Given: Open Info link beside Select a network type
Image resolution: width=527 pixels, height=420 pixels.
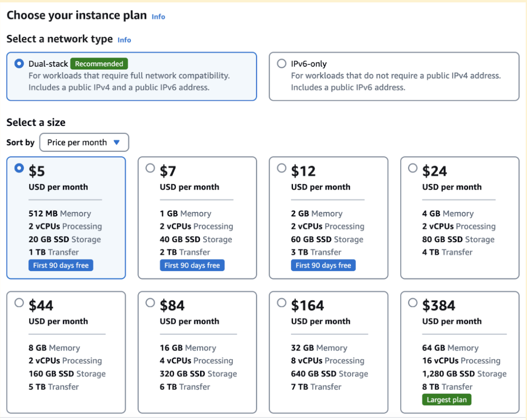Looking at the screenshot, I should [x=125, y=40].
